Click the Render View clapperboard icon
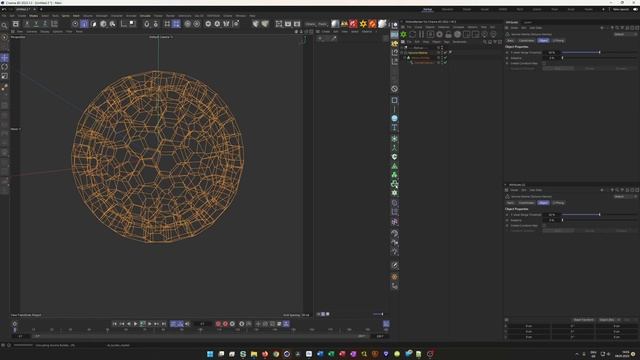 [x=279, y=24]
